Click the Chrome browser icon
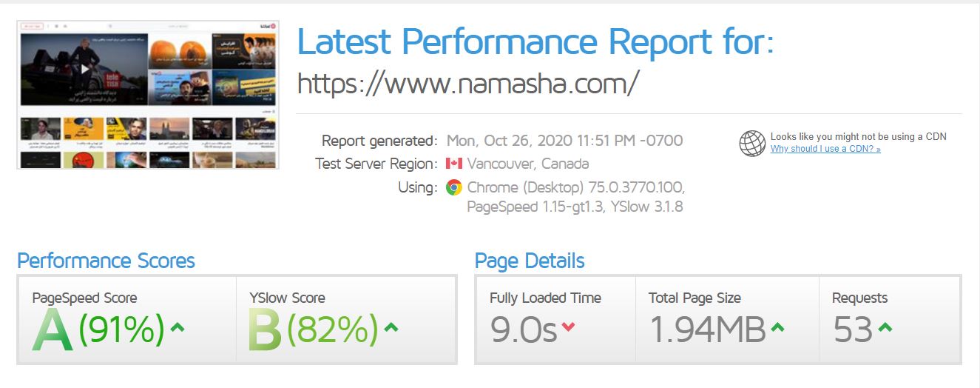This screenshot has height=388, width=980. 453,187
